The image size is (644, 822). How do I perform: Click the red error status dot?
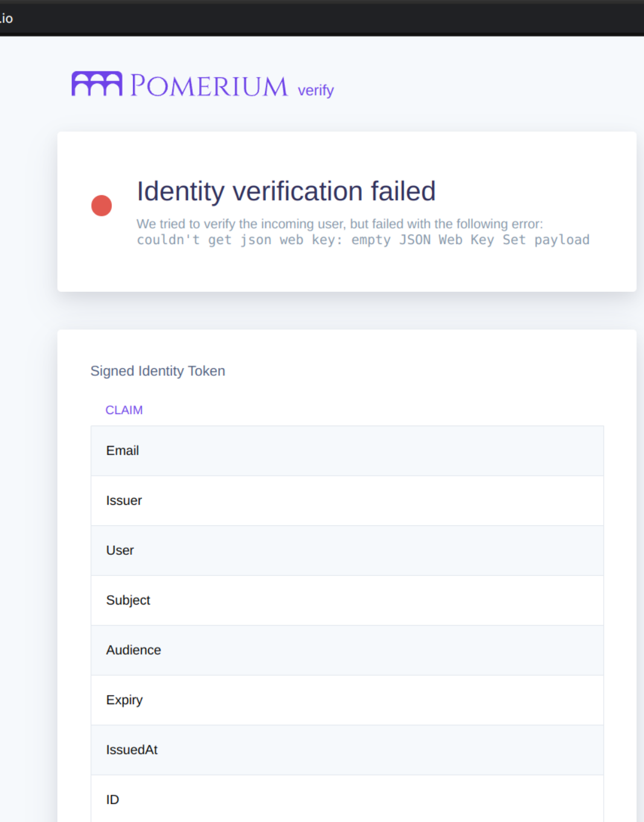[x=101, y=205]
